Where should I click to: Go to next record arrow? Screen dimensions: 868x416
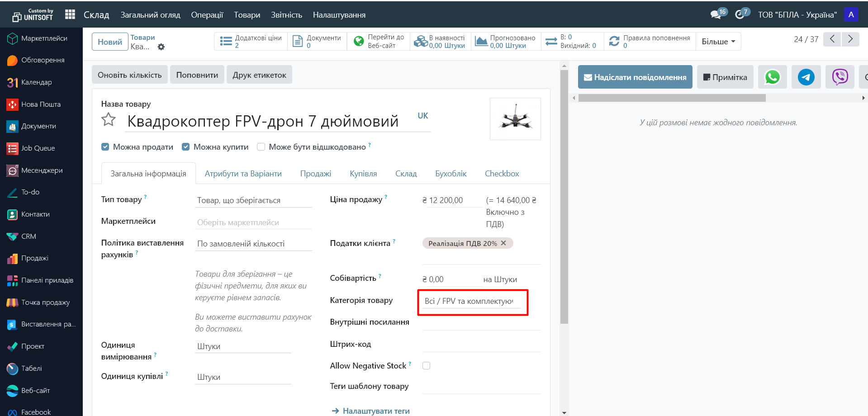(850, 39)
